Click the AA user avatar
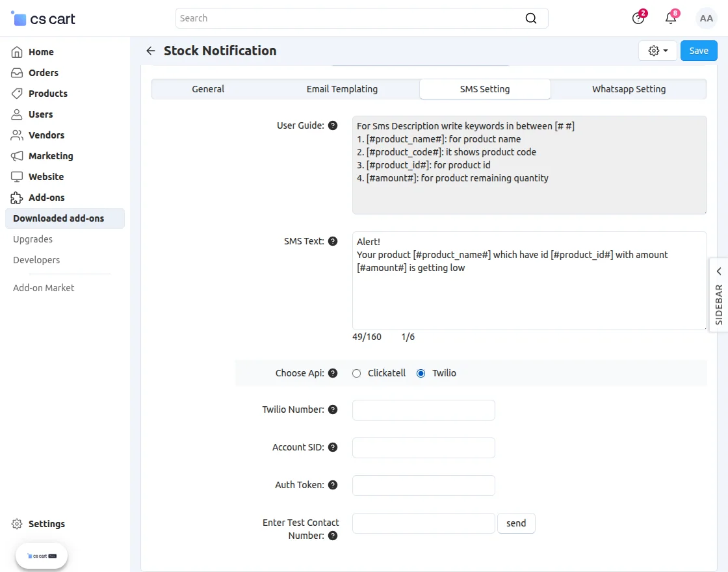This screenshot has height=572, width=728. tap(707, 18)
